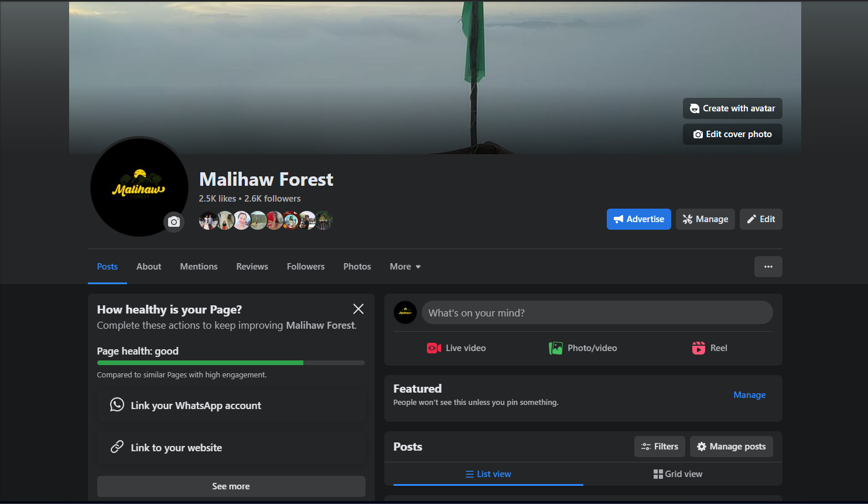This screenshot has height=504, width=868.
Task: Open the Photos tab
Action: tap(357, 267)
